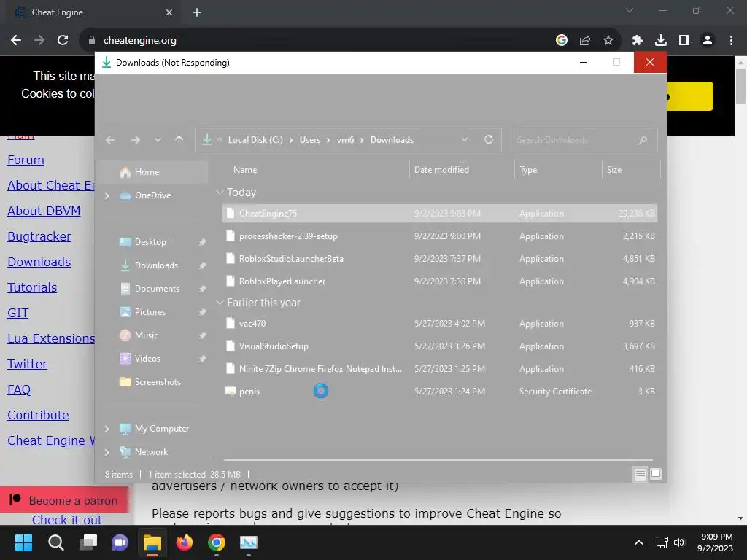747x560 pixels.
Task: Click Become a patron button
Action: pos(64,500)
